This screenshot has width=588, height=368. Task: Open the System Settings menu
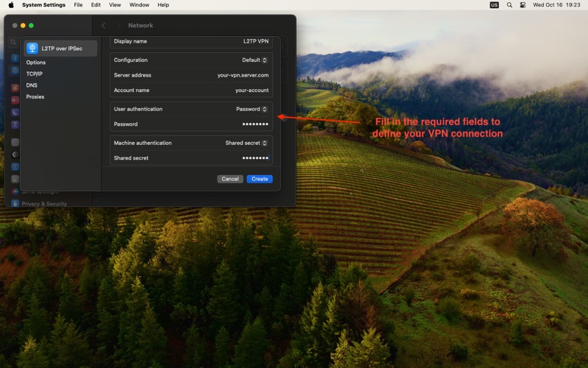[43, 5]
